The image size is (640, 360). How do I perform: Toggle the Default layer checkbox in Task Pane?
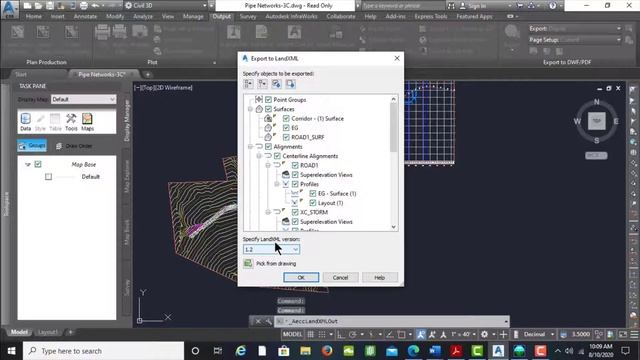point(49,177)
